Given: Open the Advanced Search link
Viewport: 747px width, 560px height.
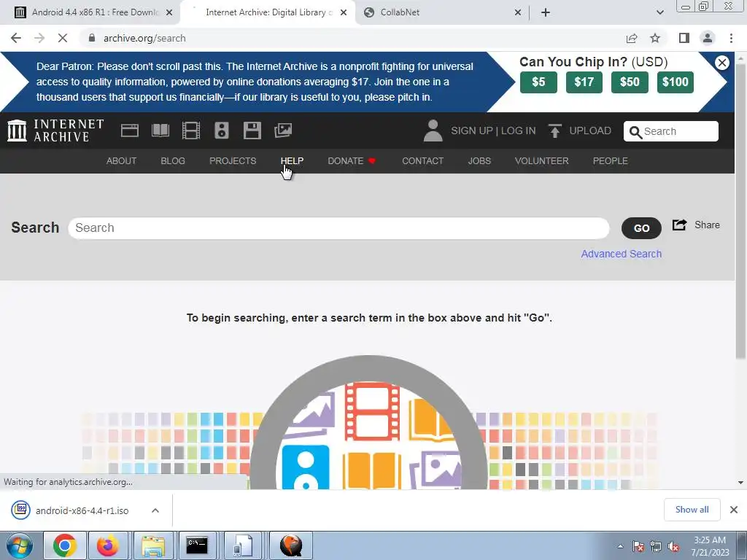Looking at the screenshot, I should [622, 254].
